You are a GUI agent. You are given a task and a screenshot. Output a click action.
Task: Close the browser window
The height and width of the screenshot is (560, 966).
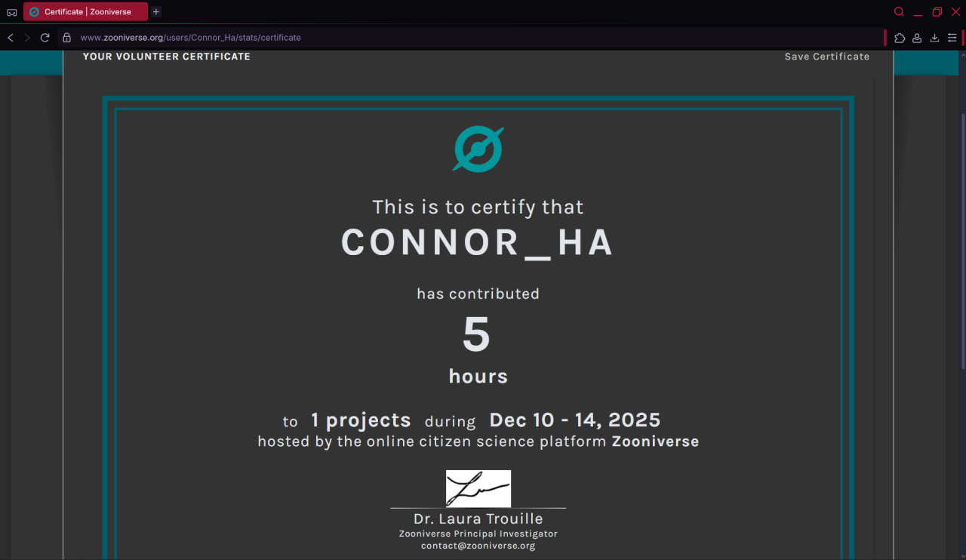pos(955,12)
